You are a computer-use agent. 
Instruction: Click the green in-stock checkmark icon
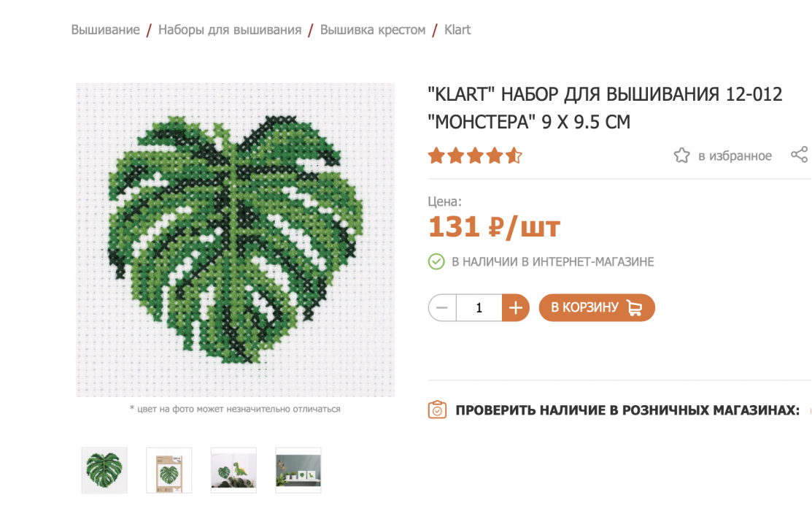coord(436,262)
